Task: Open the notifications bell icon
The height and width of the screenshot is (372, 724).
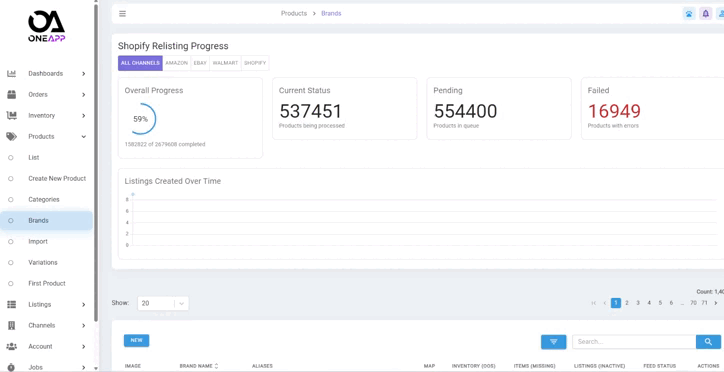Action: (x=706, y=14)
